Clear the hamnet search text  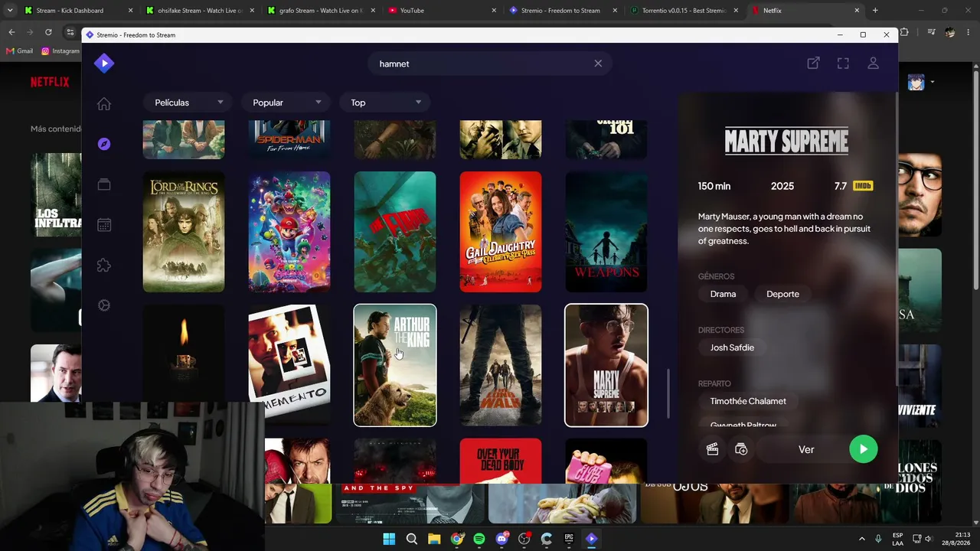[598, 64]
